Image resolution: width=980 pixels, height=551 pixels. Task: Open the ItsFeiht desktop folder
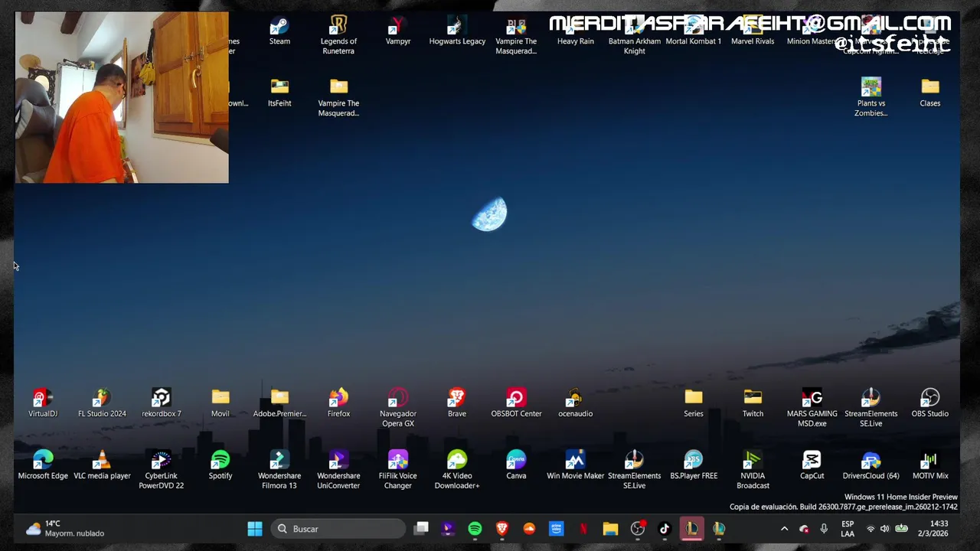click(x=279, y=93)
